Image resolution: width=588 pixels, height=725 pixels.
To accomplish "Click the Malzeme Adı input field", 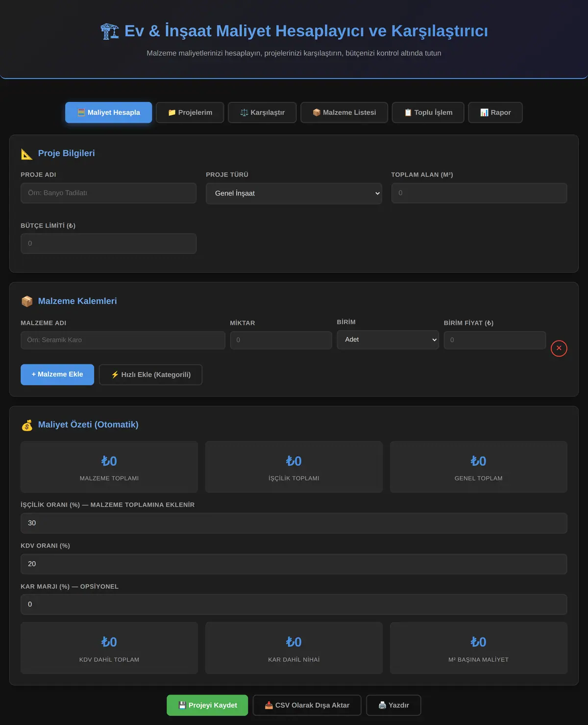I will tap(123, 340).
